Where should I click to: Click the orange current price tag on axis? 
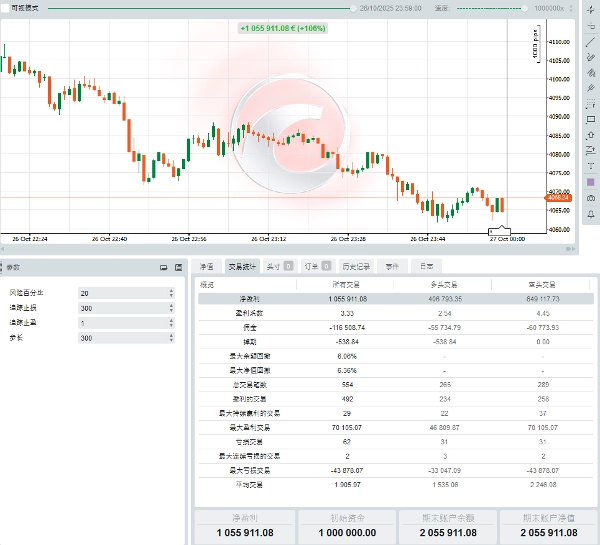coord(558,198)
